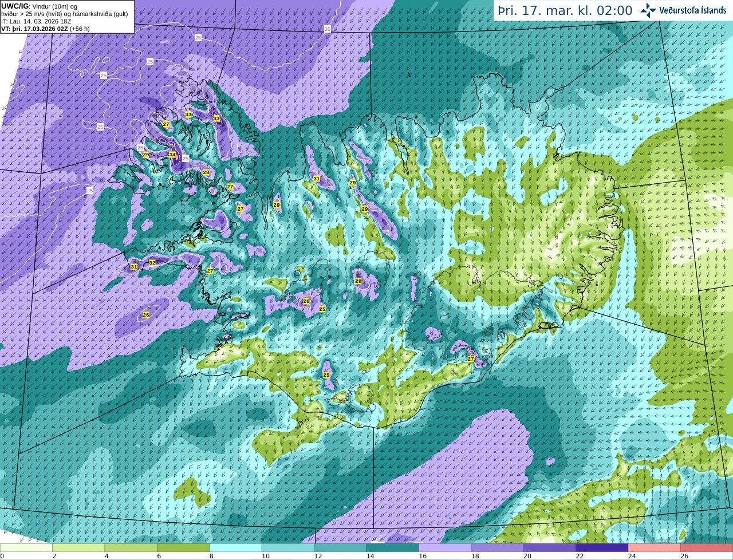Pick the 0–2 m/s pale cream legend swatch

pyautogui.click(x=26, y=548)
